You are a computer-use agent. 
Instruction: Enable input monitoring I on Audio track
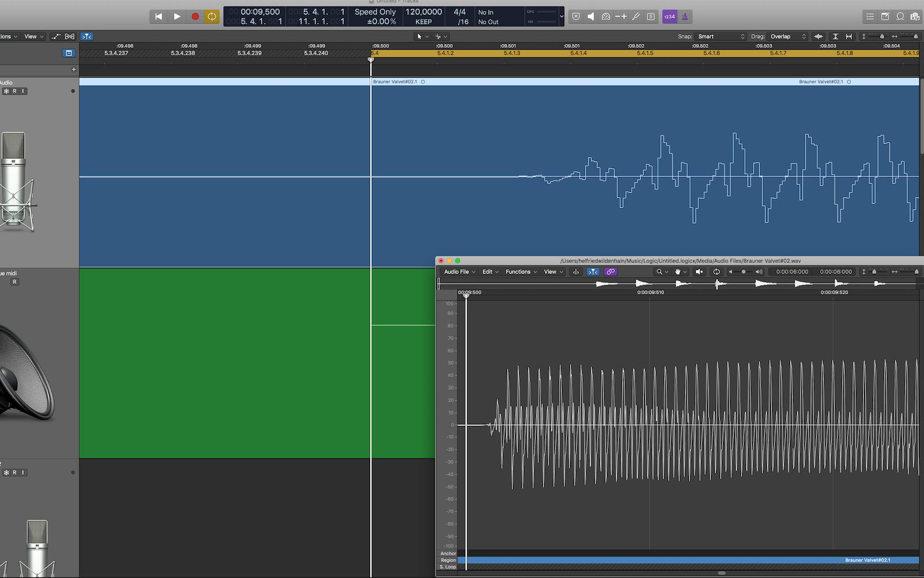tap(23, 91)
